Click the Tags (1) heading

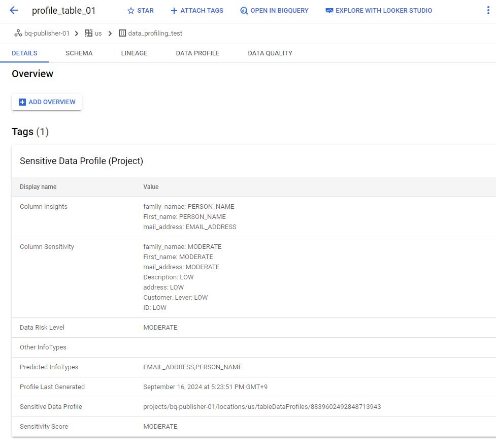click(x=30, y=132)
